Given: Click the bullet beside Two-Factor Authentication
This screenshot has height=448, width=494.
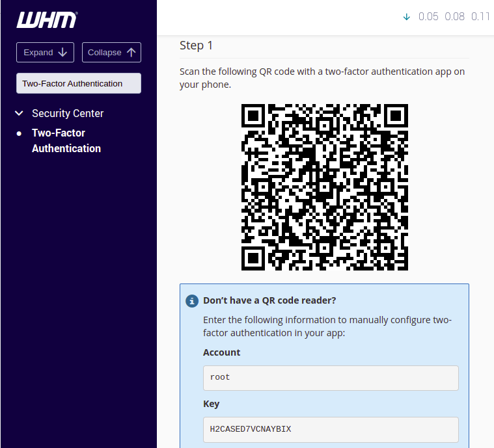Looking at the screenshot, I should pos(19,134).
